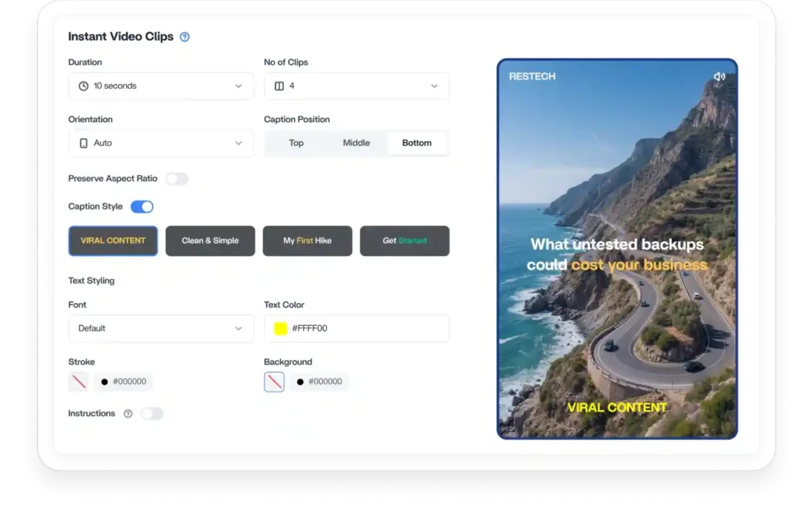The height and width of the screenshot is (506, 812).
Task: Click the clock icon in Duration field
Action: click(83, 86)
